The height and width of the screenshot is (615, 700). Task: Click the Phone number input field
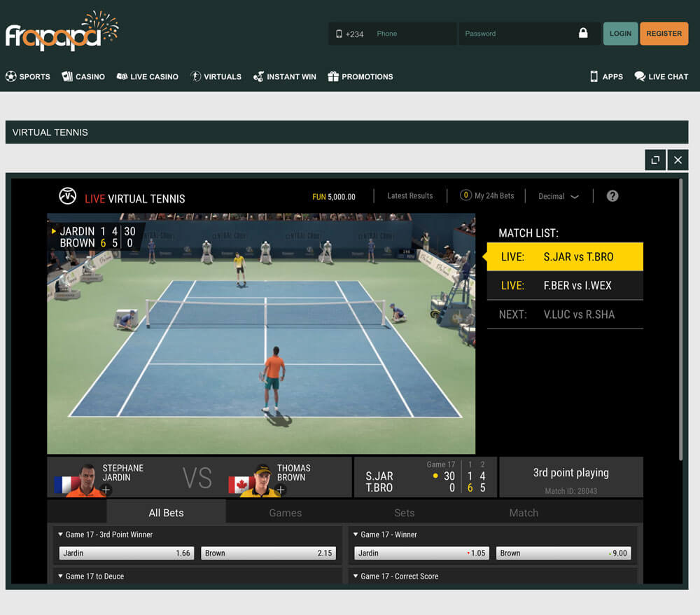[413, 34]
